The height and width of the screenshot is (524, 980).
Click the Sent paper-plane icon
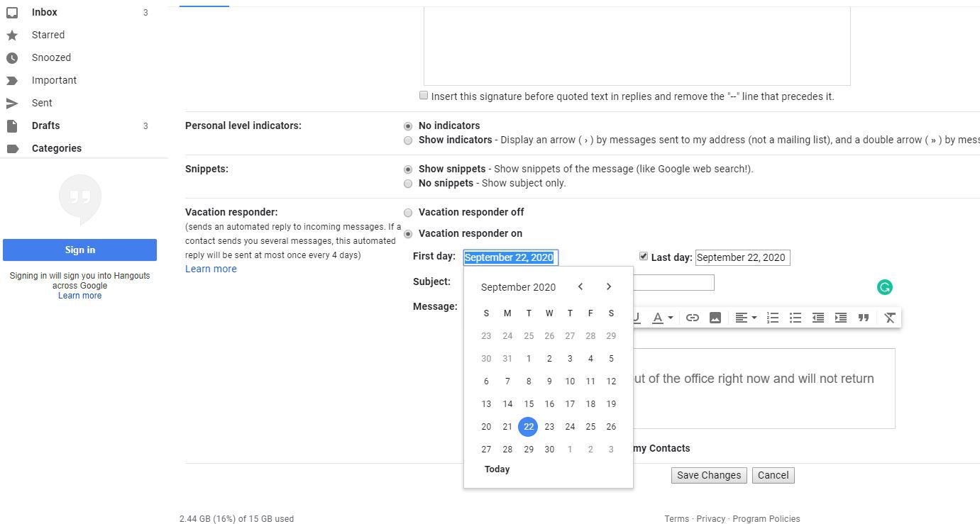click(12, 103)
